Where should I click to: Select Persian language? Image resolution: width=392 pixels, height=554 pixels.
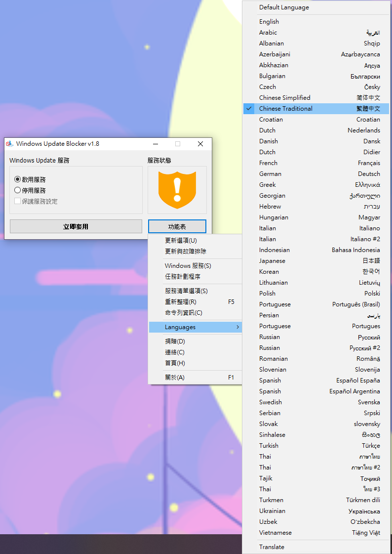pos(316,315)
